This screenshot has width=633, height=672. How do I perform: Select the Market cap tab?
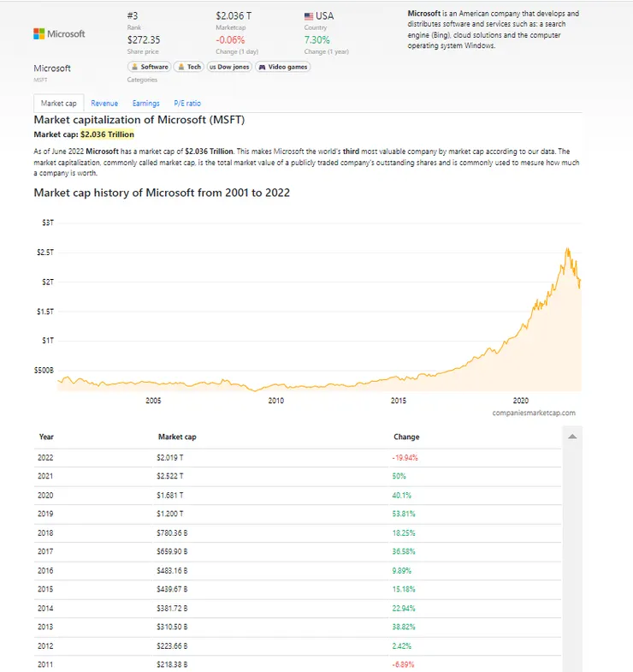click(58, 104)
